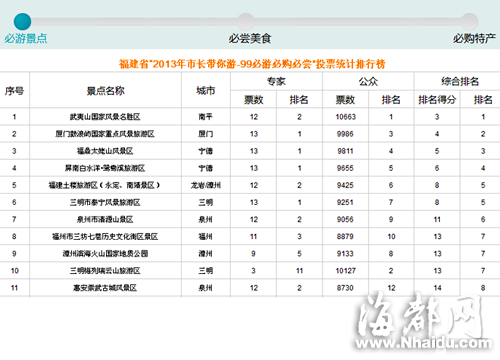This screenshot has width=500, height=360.
Task: Select 福鼎太姥山风景区 entry
Action: [x=105, y=151]
